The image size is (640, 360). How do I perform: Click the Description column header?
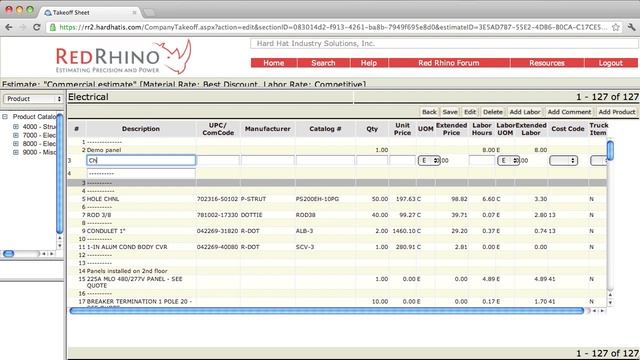click(140, 129)
